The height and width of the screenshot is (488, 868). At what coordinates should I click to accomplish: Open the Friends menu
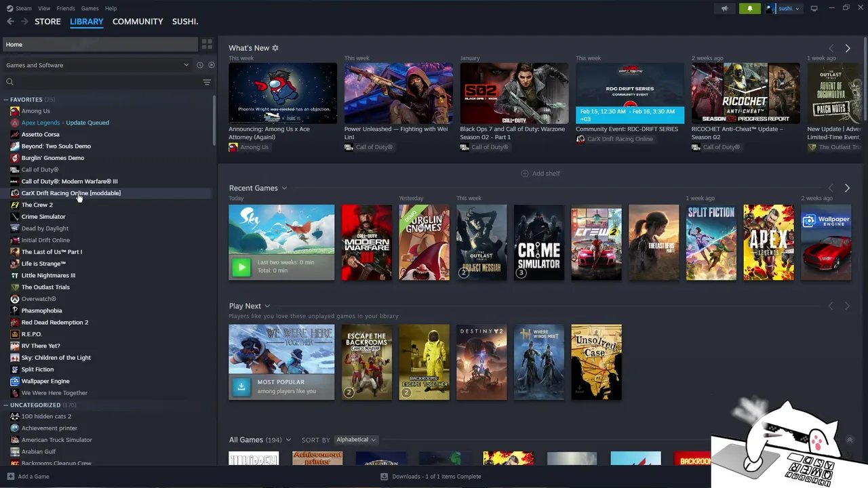(66, 8)
